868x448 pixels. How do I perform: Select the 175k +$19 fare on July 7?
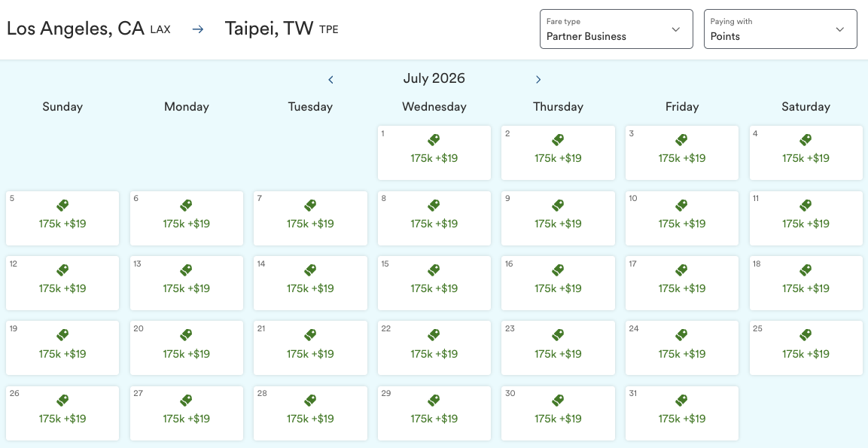310,223
